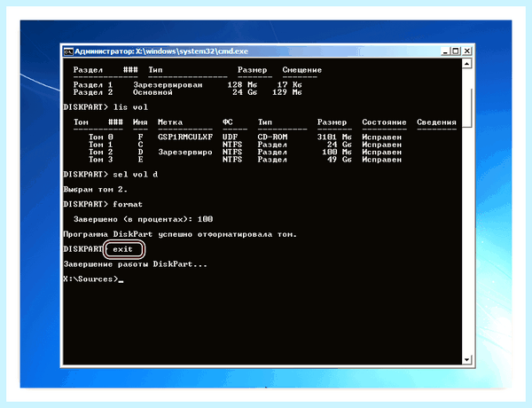
Task: Click the 'sel vol d' command text
Action: tap(136, 175)
